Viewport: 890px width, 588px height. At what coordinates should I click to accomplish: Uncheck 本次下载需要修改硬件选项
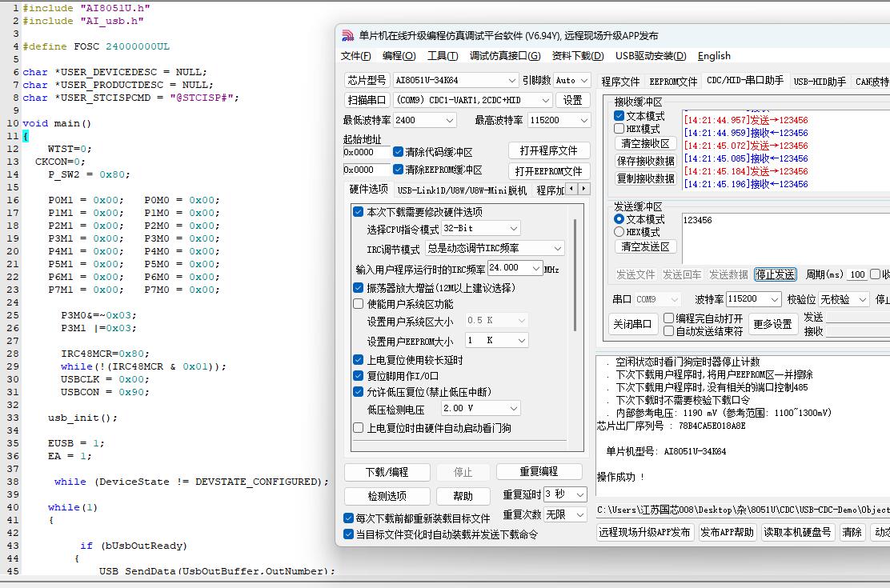click(x=358, y=212)
